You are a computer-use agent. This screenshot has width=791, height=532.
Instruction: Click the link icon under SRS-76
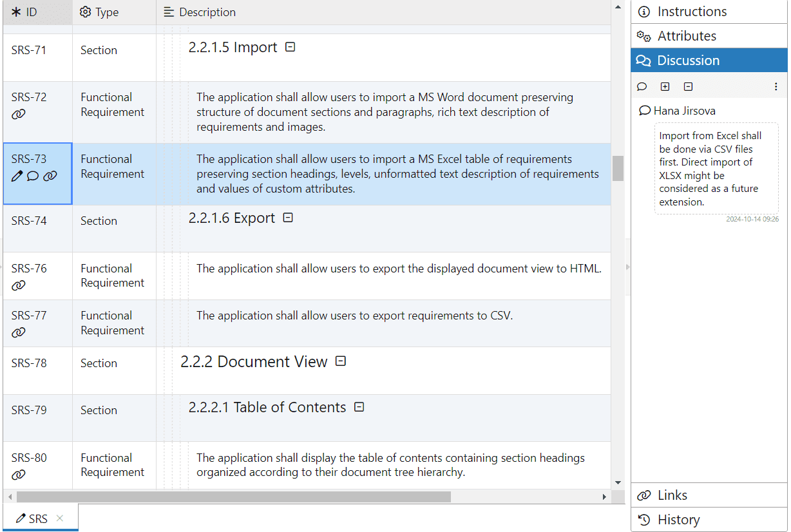19,285
